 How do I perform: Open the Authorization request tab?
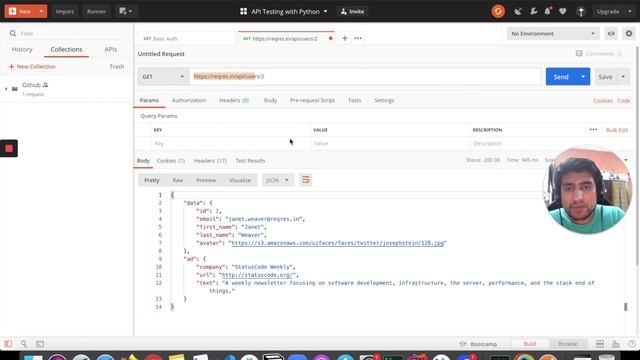click(189, 100)
